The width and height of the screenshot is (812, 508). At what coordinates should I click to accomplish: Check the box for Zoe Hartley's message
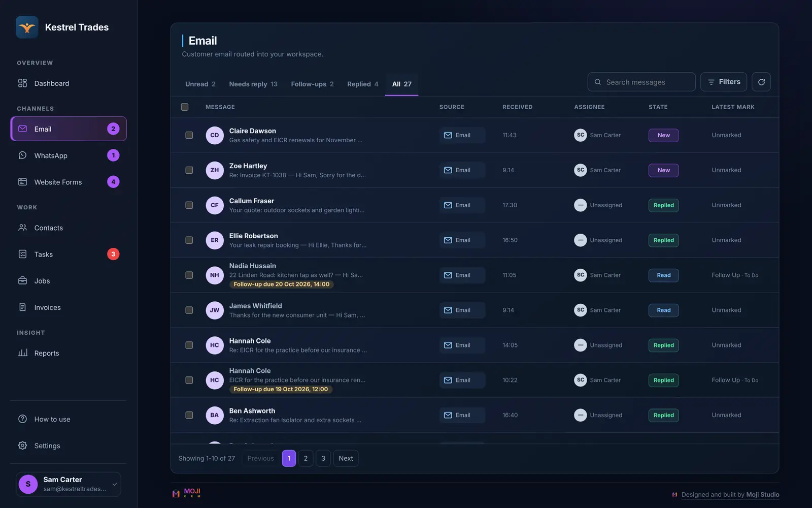189,170
